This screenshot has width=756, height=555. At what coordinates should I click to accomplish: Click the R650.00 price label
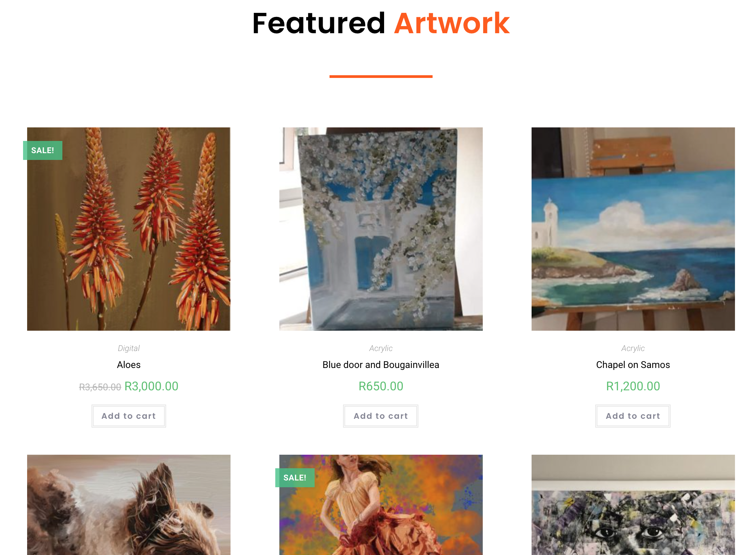[x=381, y=386]
